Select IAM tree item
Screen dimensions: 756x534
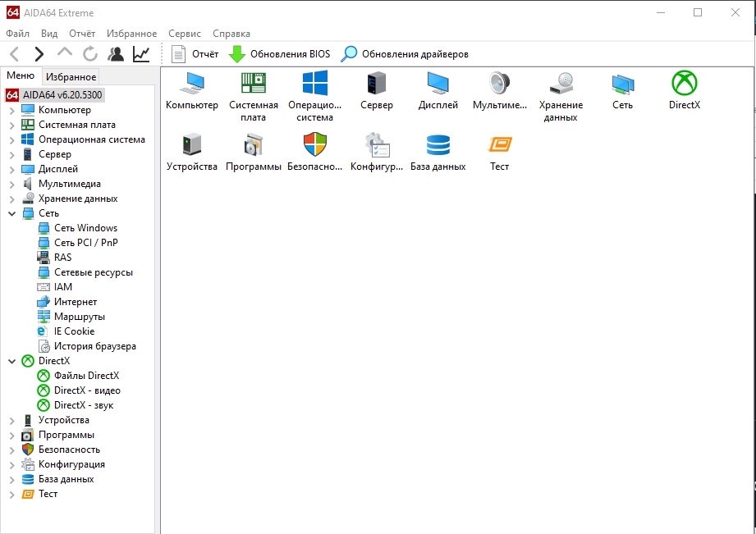[55, 287]
